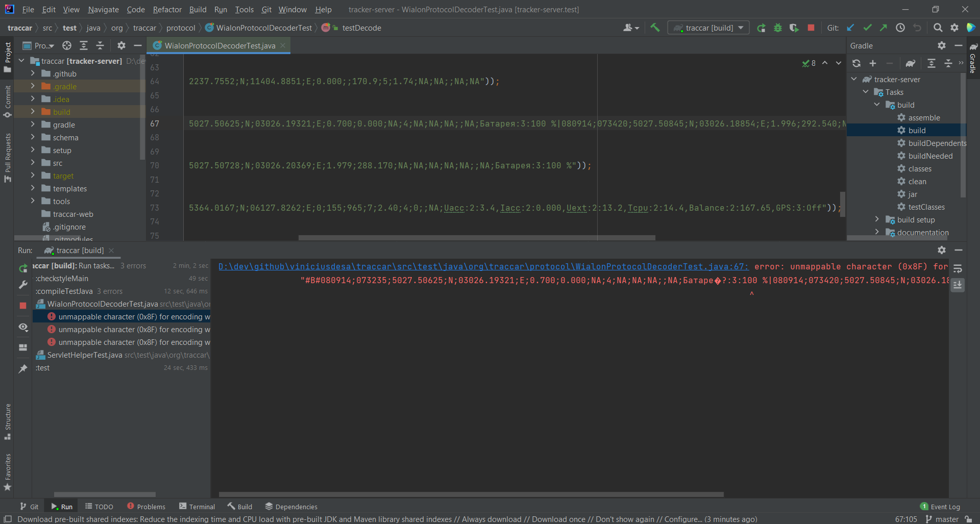Click Git update project arrow
Screen dimensions: 980x524
coord(850,28)
